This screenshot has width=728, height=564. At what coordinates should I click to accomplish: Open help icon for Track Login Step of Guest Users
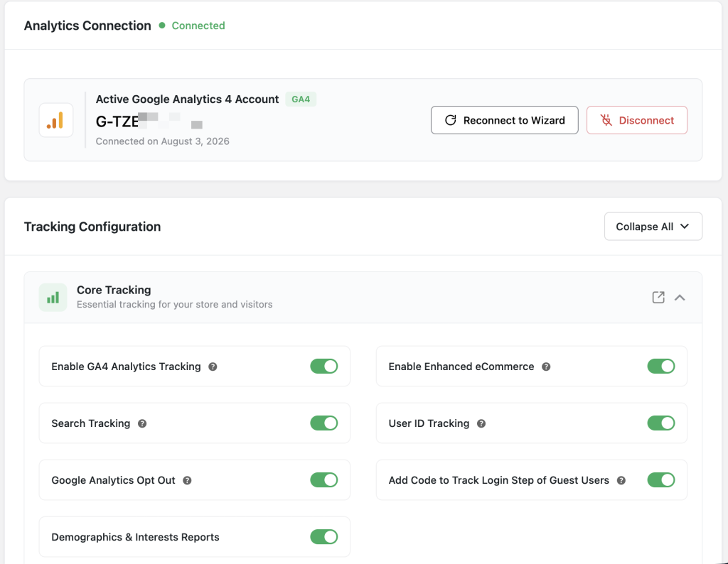click(621, 480)
